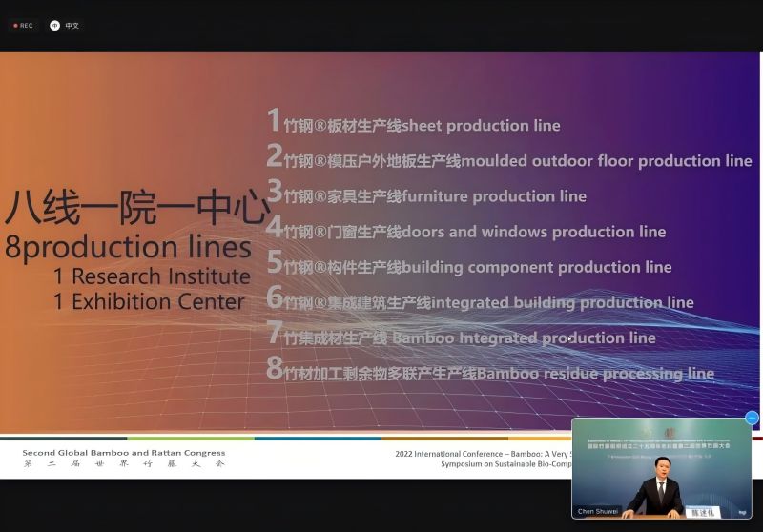Minimize the speaker video with blue button
Screen dimensions: 763x532
(752, 418)
